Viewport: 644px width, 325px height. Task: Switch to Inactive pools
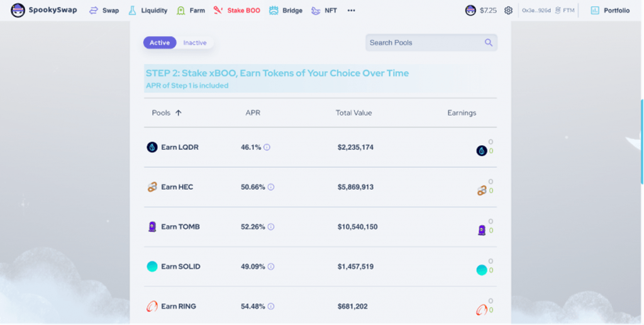coord(195,43)
